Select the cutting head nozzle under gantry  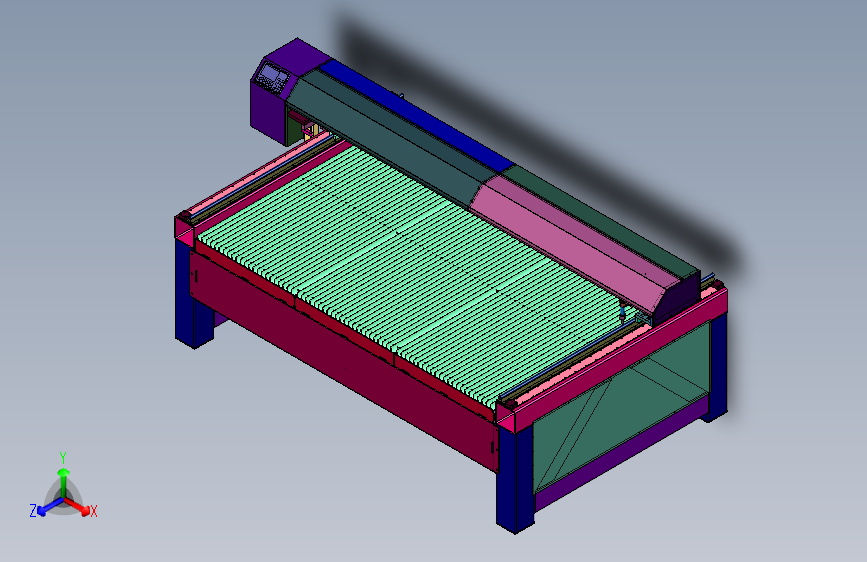pos(623,311)
